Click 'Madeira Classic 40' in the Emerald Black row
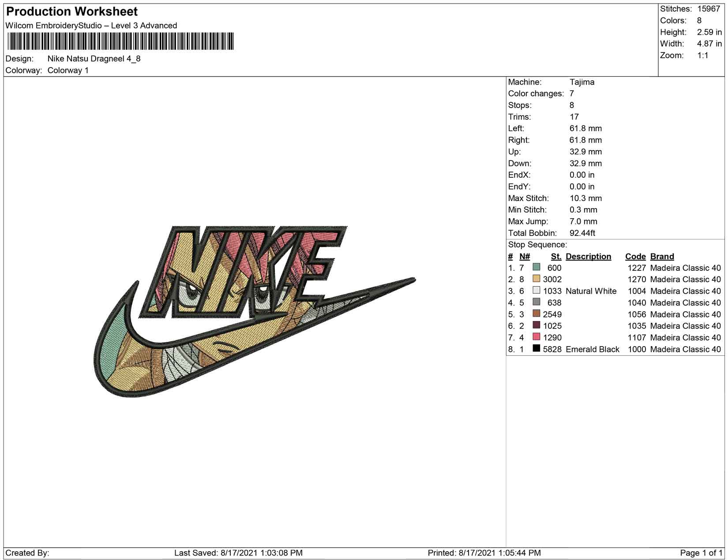This screenshot has height=560, width=728. pos(686,349)
